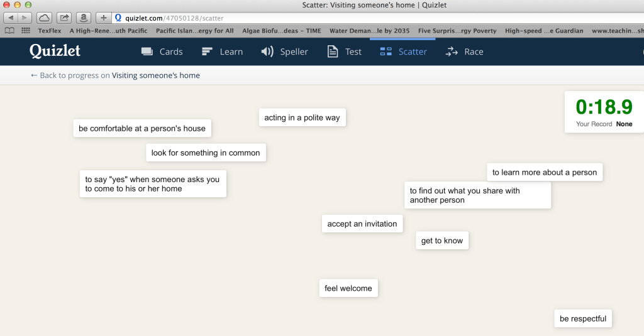Click the Test document icon
644x336 pixels.
coord(333,51)
